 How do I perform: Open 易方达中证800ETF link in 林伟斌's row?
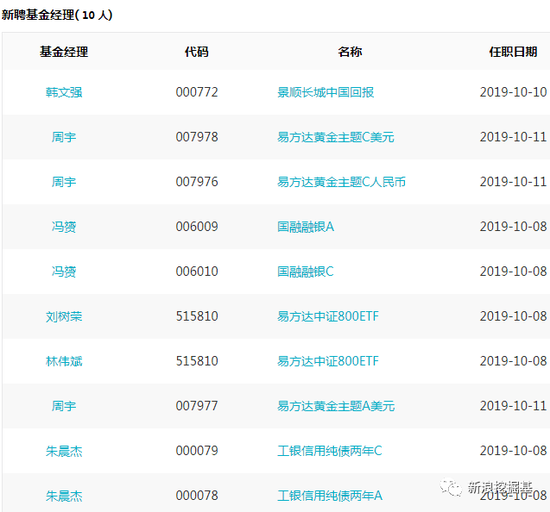[328, 361]
